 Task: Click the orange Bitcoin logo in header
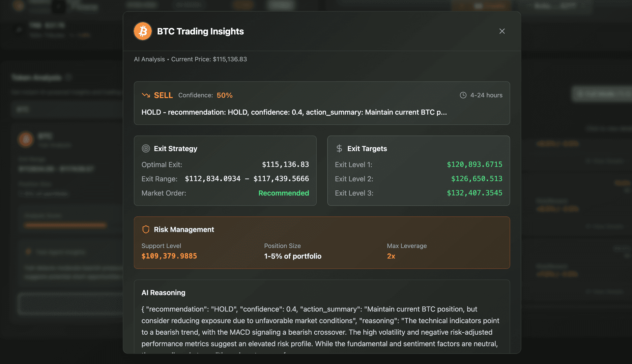(x=143, y=31)
